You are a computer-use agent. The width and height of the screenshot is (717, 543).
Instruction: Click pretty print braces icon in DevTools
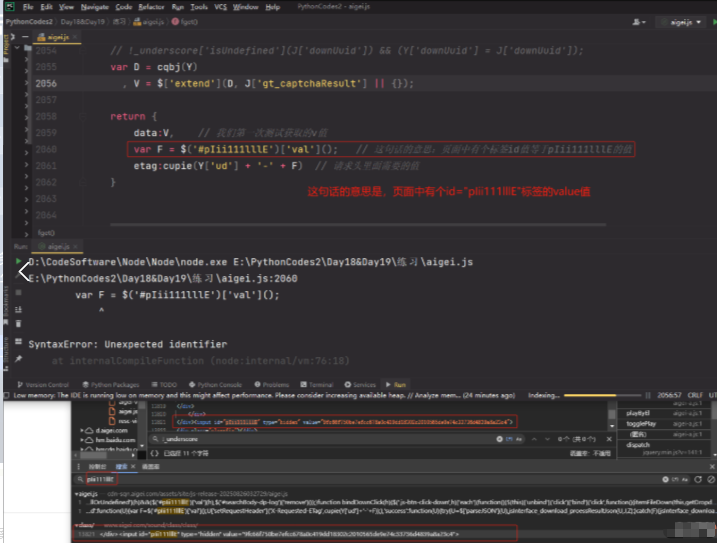[x=155, y=453]
